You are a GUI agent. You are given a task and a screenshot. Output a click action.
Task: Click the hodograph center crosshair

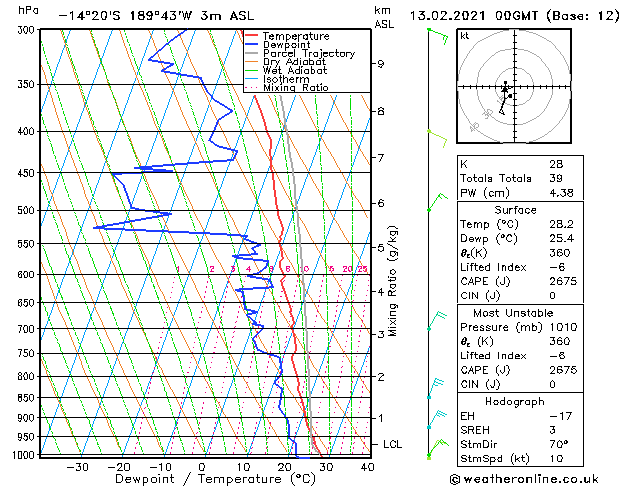click(x=515, y=87)
